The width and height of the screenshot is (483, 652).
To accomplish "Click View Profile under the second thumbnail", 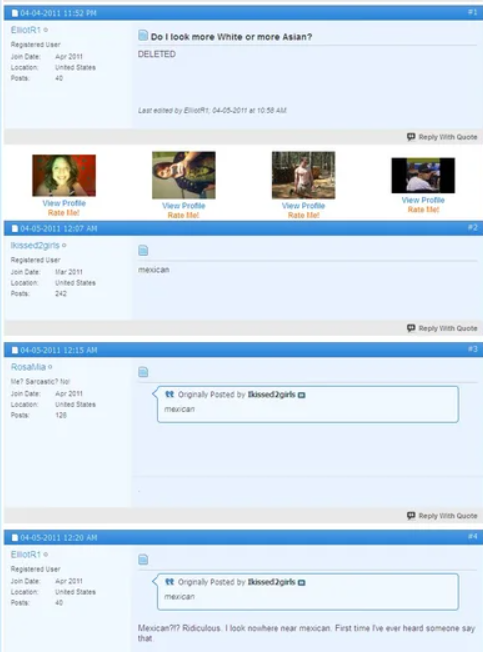I will tap(184, 205).
